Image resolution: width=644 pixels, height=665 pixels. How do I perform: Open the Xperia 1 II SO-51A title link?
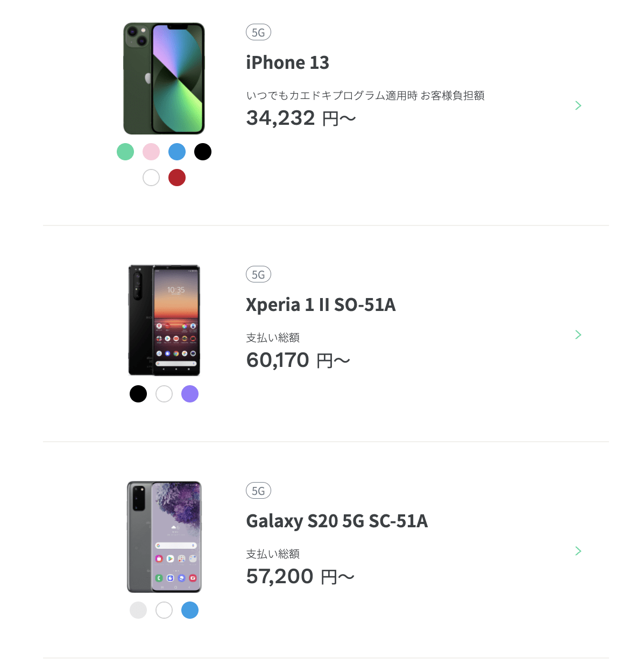pyautogui.click(x=321, y=305)
